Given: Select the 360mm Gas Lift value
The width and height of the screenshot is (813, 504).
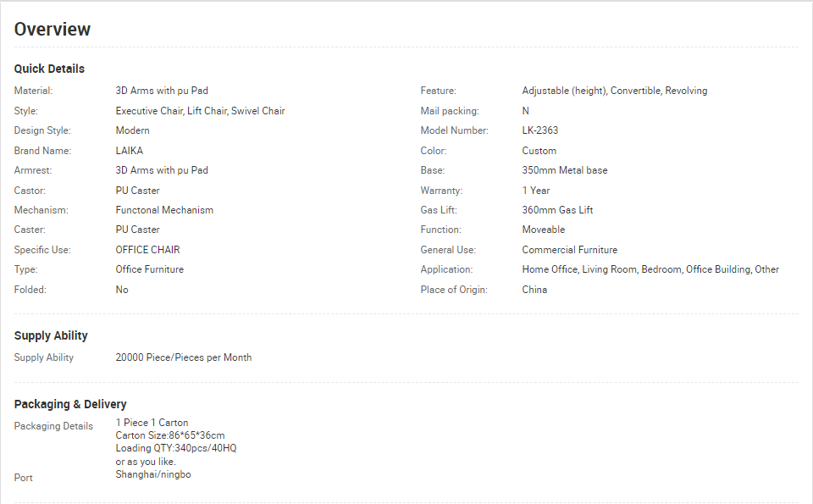Looking at the screenshot, I should [x=557, y=210].
